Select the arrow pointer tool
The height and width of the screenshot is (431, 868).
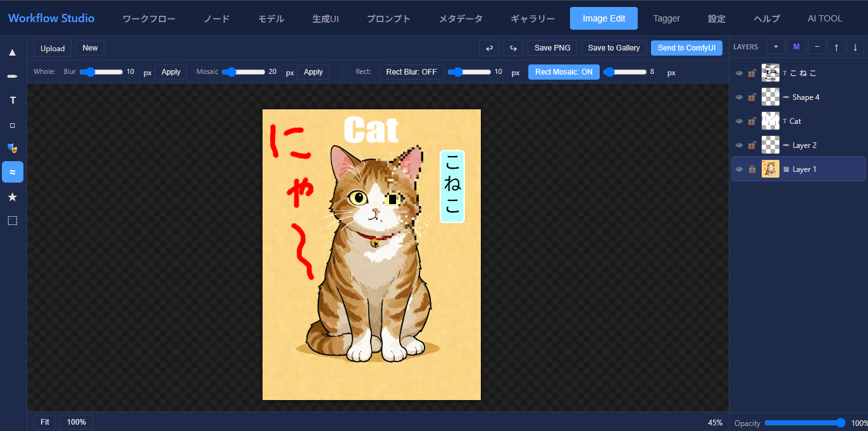[x=13, y=52]
